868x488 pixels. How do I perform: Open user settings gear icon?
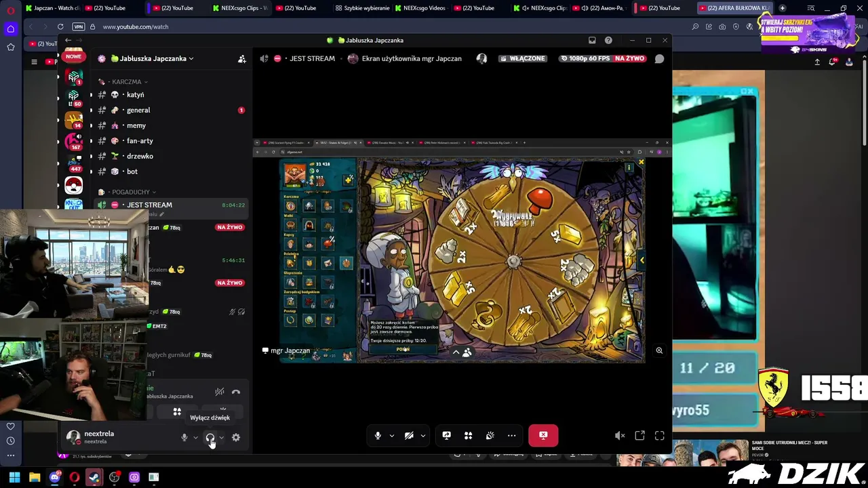pos(236,438)
